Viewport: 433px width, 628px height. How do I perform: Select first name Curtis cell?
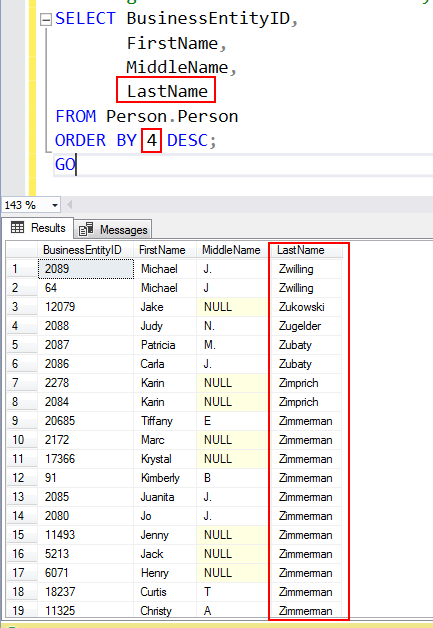(165, 592)
